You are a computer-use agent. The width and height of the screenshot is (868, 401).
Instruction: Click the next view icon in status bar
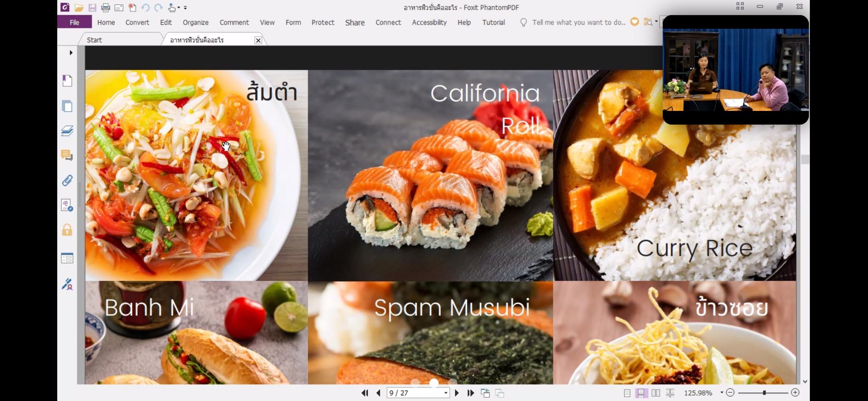click(500, 393)
